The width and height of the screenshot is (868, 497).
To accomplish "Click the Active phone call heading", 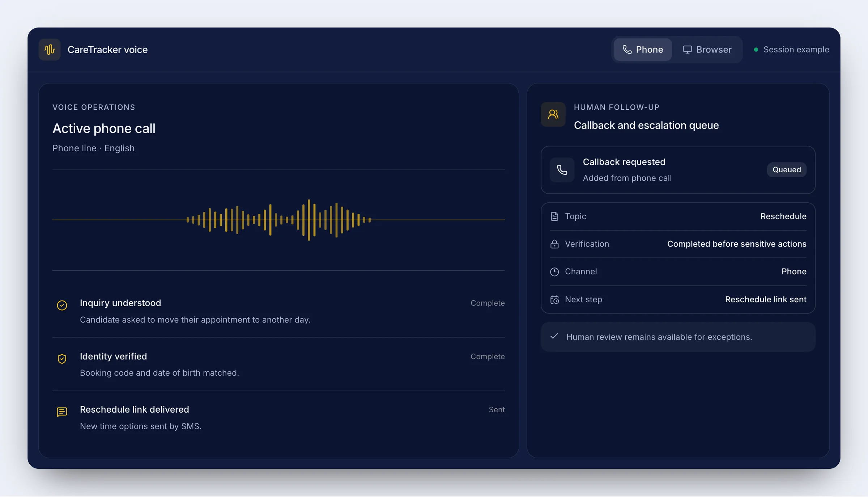I will (104, 129).
